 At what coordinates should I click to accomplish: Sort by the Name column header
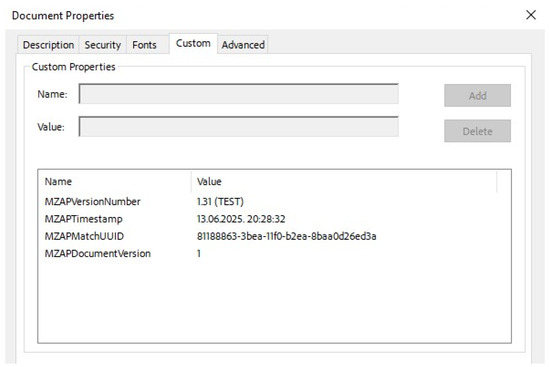(x=115, y=181)
